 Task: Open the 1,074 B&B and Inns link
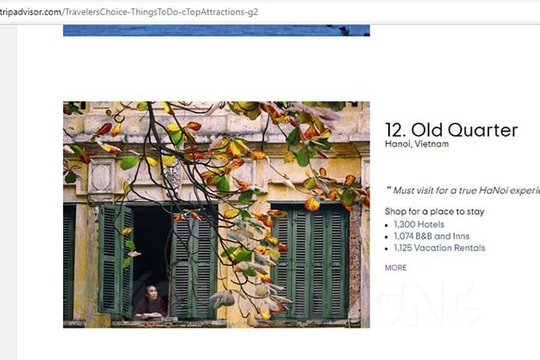point(432,236)
